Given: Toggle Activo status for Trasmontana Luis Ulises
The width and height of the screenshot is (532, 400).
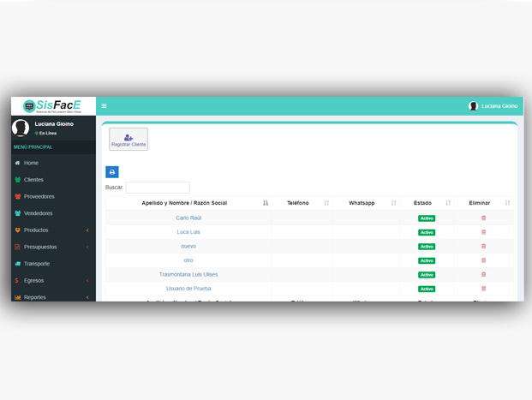Looking at the screenshot, I should [x=427, y=275].
